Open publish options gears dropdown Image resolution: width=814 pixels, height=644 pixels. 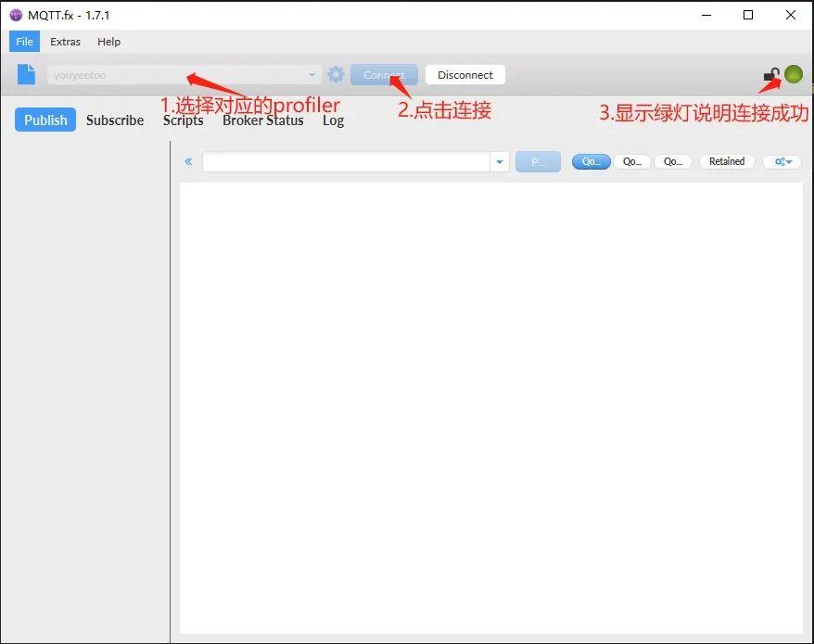782,161
